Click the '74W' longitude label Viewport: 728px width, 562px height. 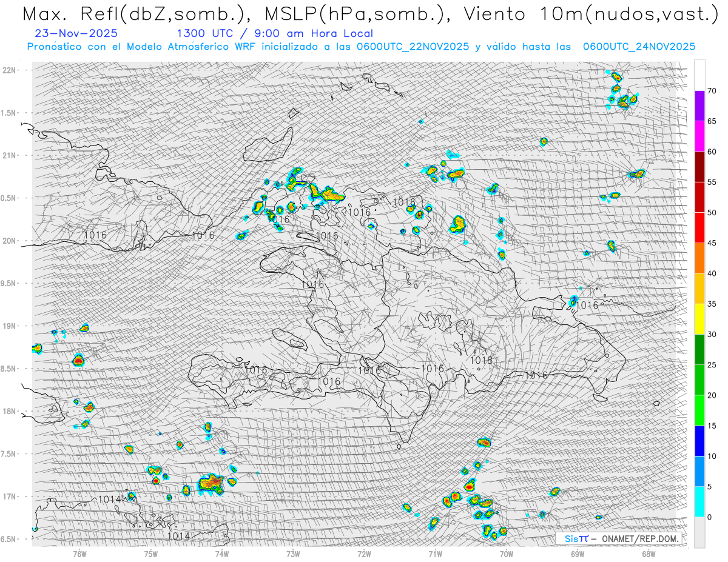222,554
